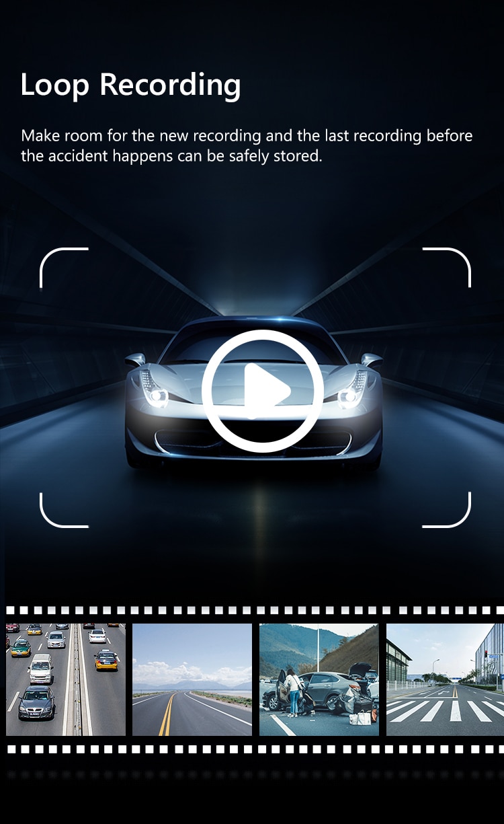Click the sports car in the tunnel
This screenshot has width=504, height=824.
click(253, 394)
